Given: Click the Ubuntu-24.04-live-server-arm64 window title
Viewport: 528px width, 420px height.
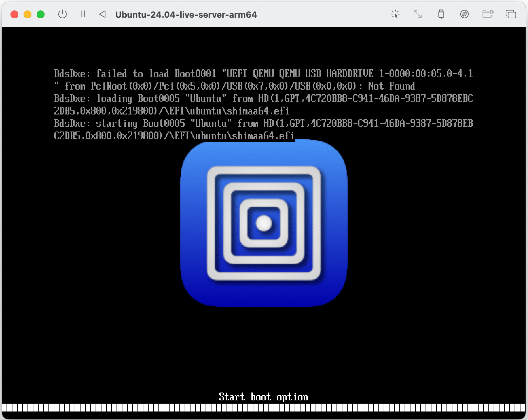Looking at the screenshot, I should coord(186,15).
